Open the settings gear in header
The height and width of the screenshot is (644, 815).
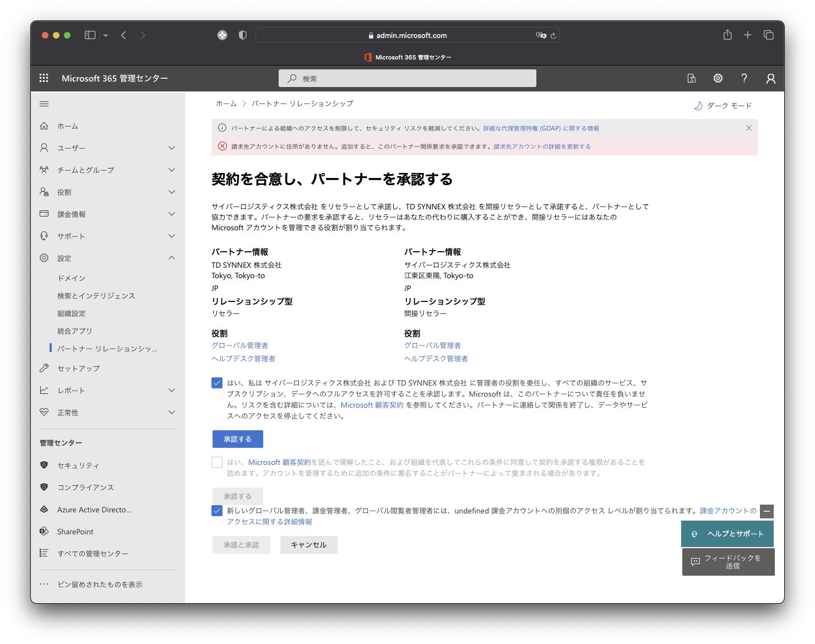coord(718,78)
